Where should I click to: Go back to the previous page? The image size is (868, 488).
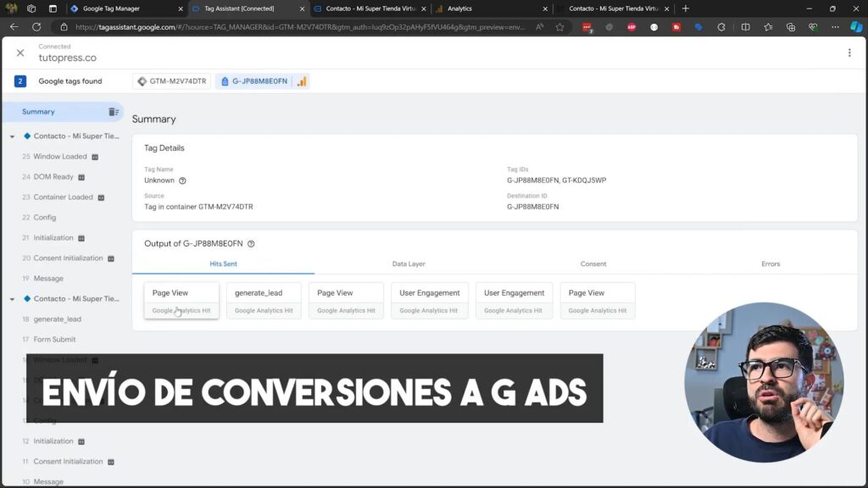coord(14,27)
